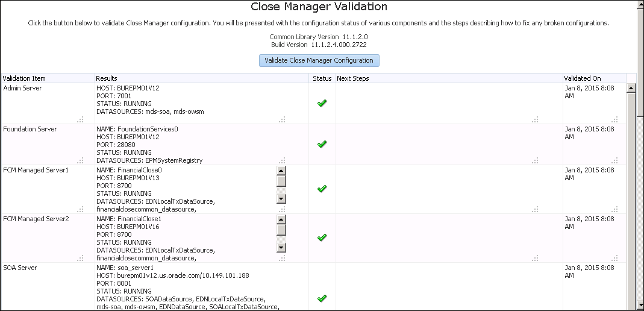644x311 pixels.
Task: Click resize grip in FCM Managed Server1 Validated On cell
Action: click(614, 209)
